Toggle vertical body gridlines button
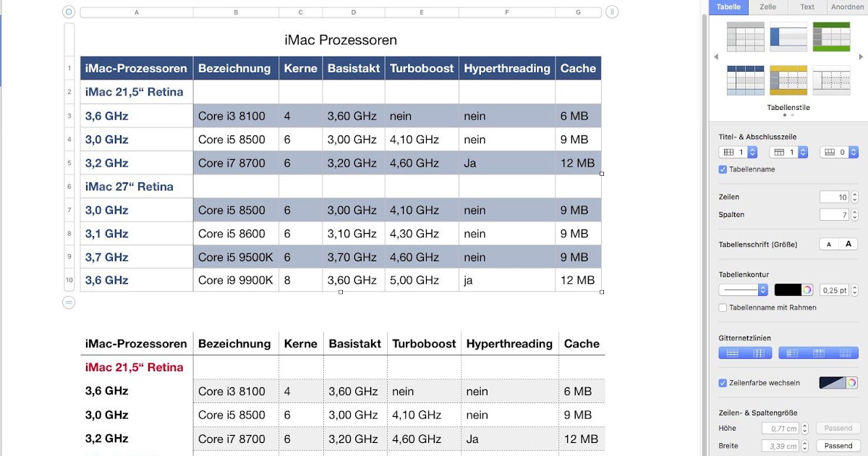 click(x=759, y=353)
